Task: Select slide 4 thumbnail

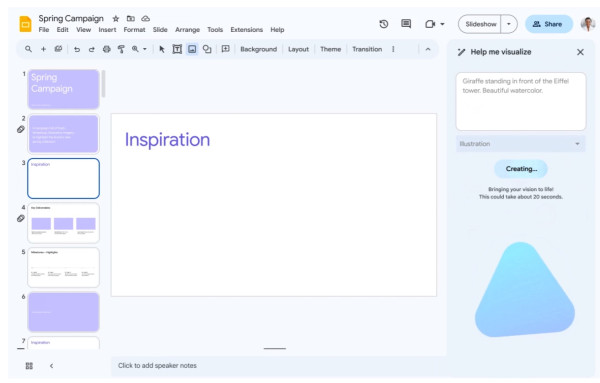Action: click(x=64, y=223)
